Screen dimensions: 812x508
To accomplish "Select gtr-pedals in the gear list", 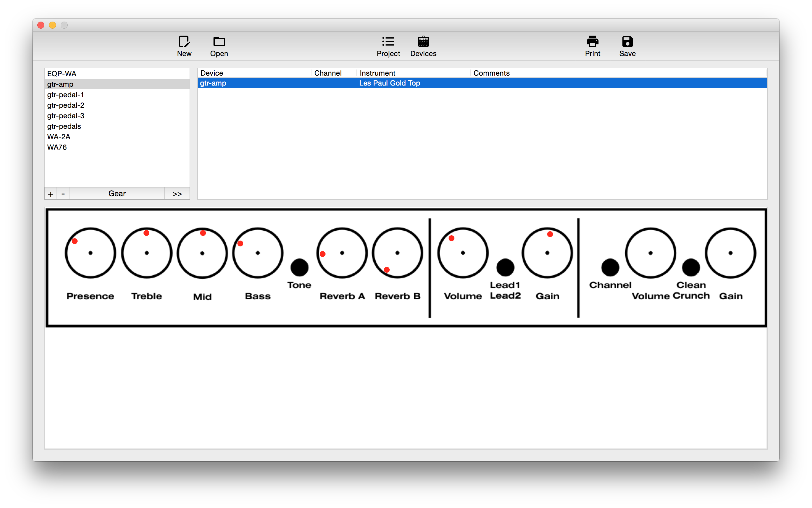I will coord(117,126).
